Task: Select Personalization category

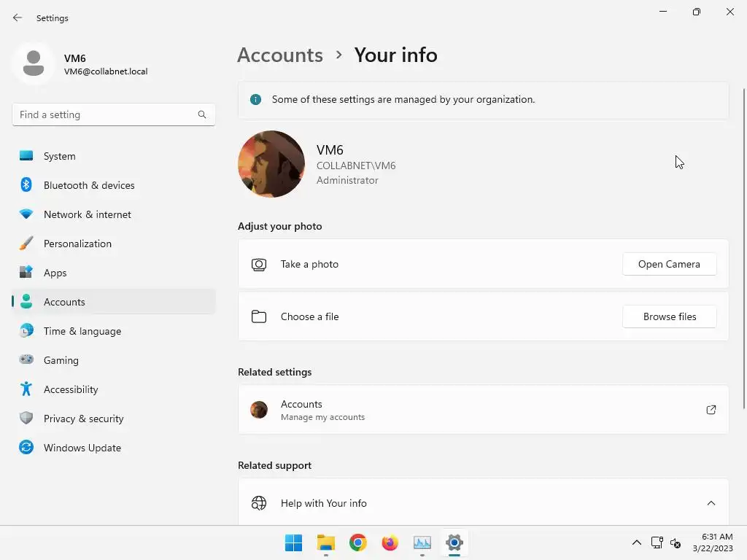Action: 113,244
